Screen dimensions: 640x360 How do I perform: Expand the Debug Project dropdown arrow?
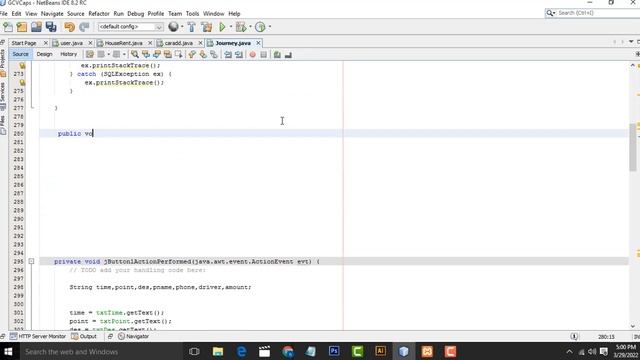point(250,27)
